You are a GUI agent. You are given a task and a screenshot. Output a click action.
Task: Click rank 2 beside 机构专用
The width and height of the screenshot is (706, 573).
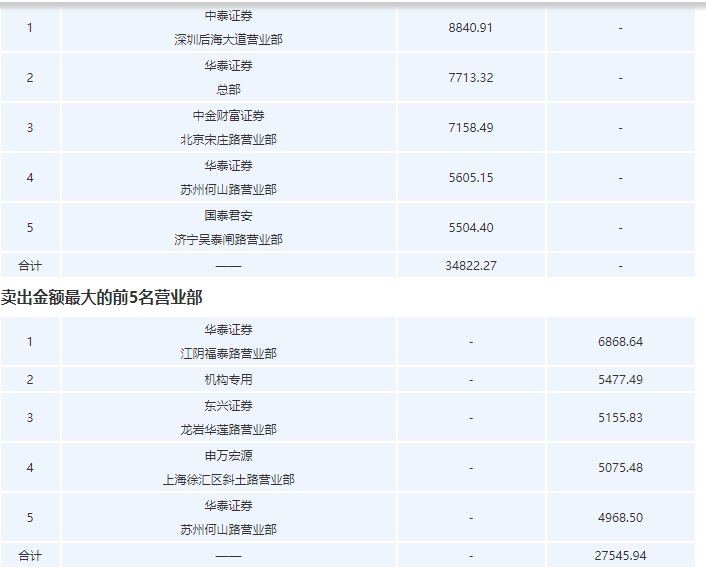[x=30, y=379]
